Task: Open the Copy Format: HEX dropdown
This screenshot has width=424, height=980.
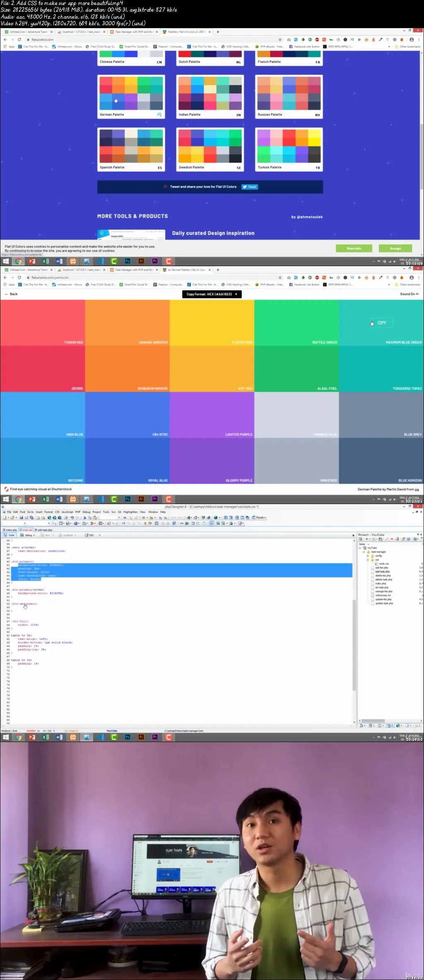Action: (212, 294)
